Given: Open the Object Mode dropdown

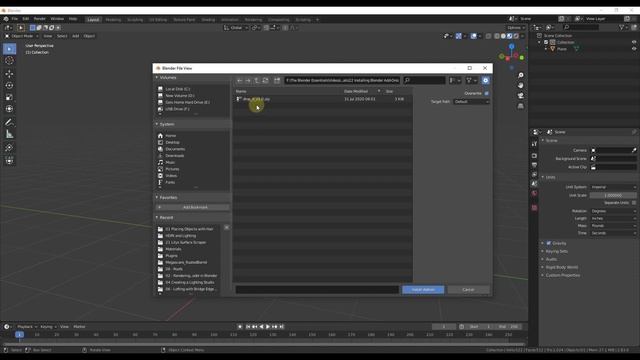Looking at the screenshot, I should [21, 36].
